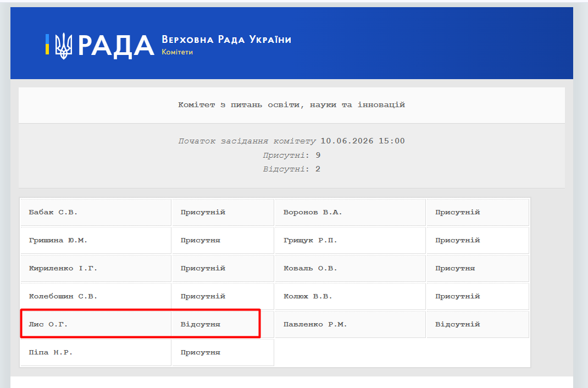Select Відсутній status for Павленко Р.М.
Viewport: 588px width, 388px height.
pyautogui.click(x=478, y=324)
